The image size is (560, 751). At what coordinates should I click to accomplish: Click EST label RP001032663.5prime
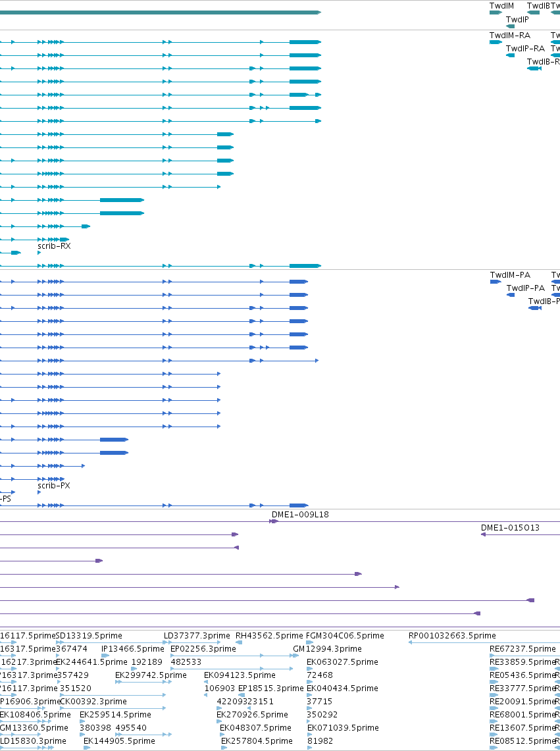(x=452, y=636)
